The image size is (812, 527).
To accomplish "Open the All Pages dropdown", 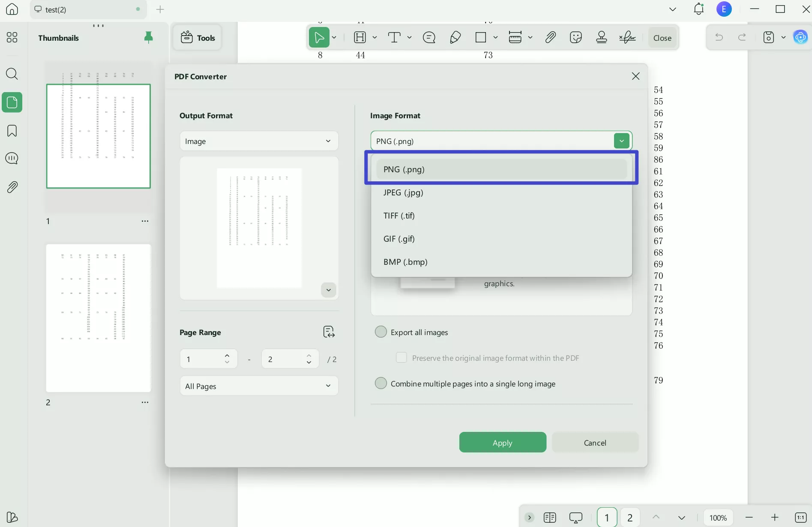I will point(258,386).
